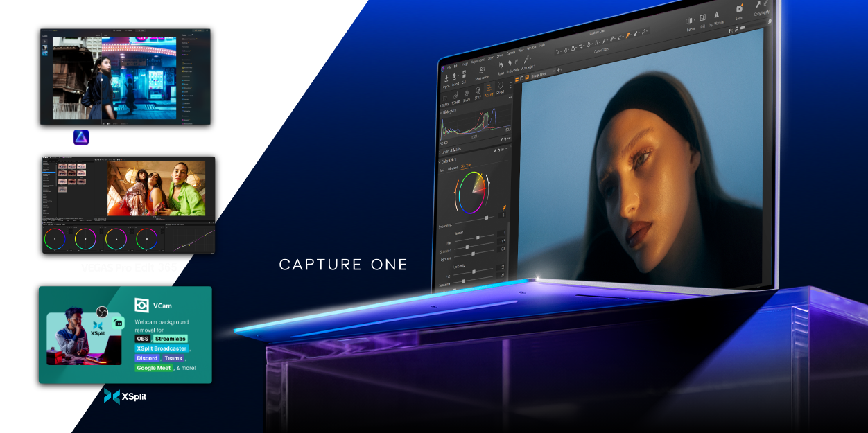Open the Camera menu
The width and height of the screenshot is (868, 433).
pyautogui.click(x=510, y=53)
